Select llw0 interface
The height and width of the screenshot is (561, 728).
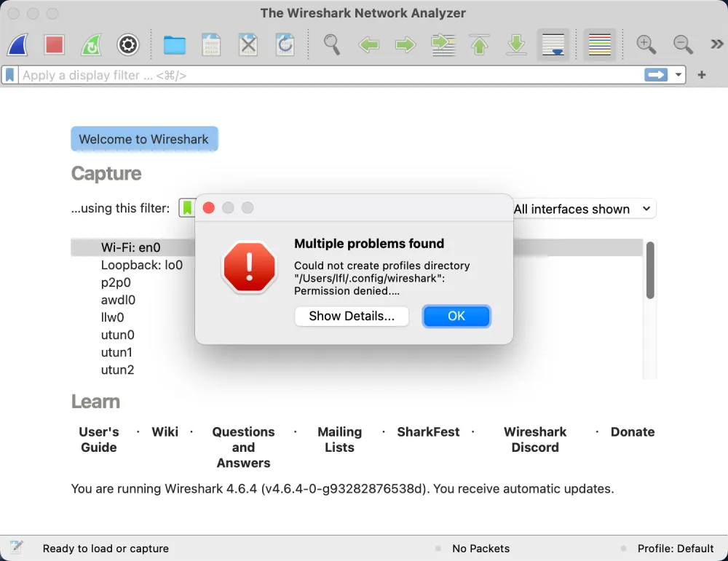click(112, 317)
